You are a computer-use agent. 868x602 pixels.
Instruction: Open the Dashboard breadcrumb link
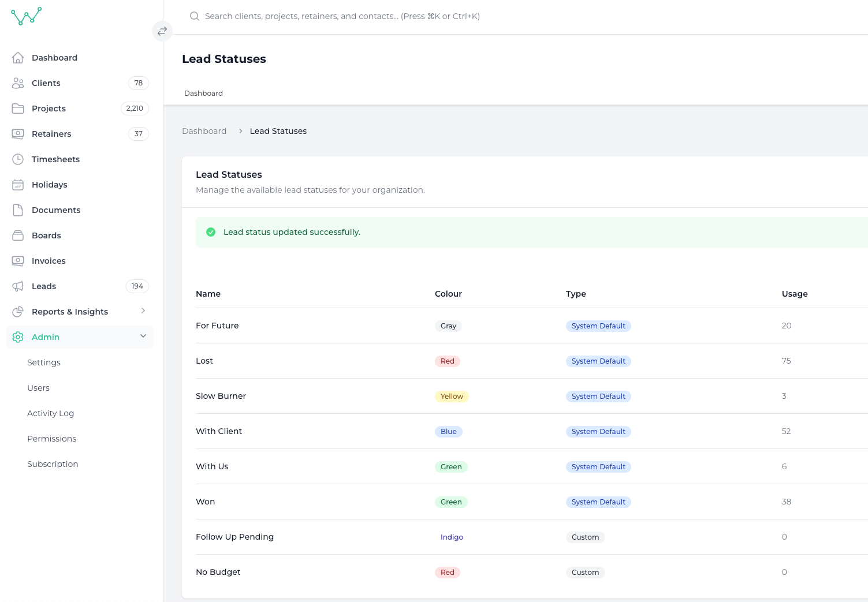204,130
